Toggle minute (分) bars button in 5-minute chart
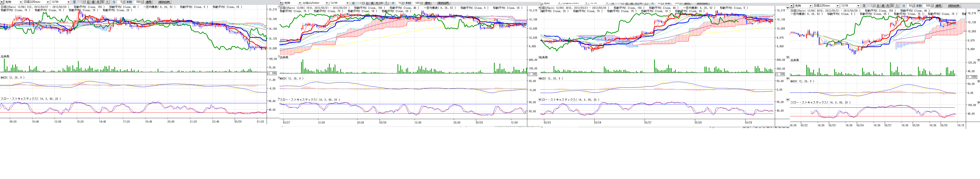The height and width of the screenshot is (179, 980). [102, 2]
